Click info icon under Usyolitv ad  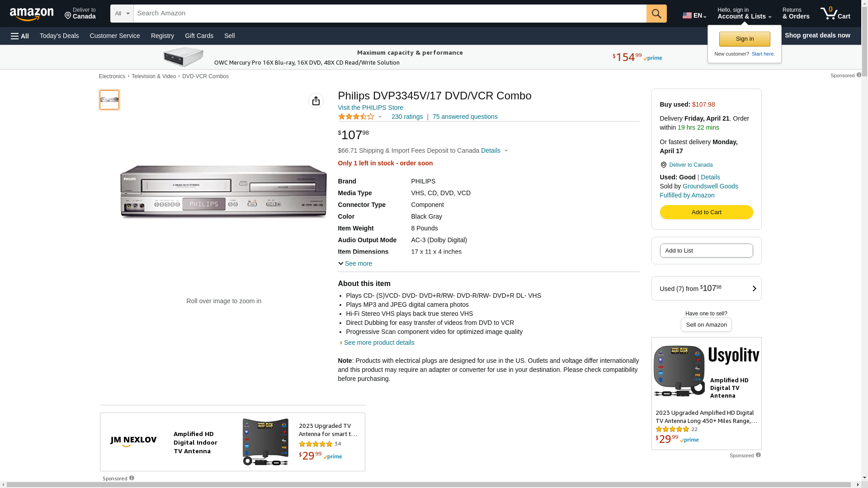click(758, 455)
